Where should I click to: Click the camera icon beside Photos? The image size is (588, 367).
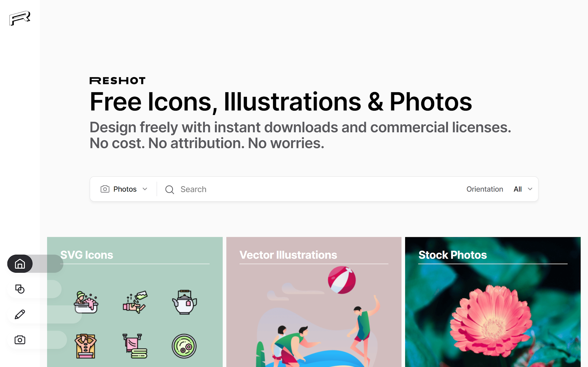[105, 189]
